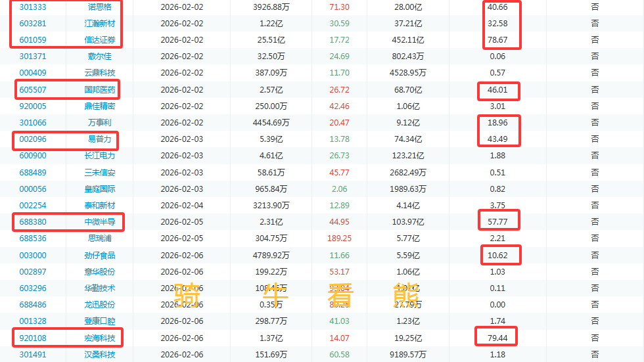Open the 鼎佳精密 name link

(x=100, y=106)
